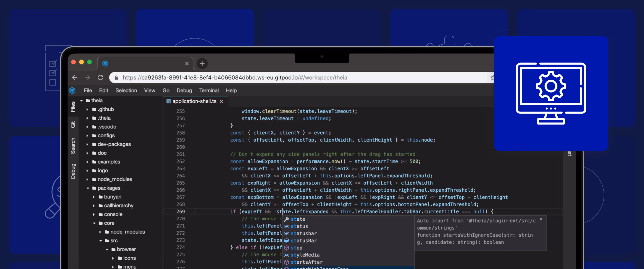Open the Help menu
The image size is (644, 269).
(x=231, y=90)
